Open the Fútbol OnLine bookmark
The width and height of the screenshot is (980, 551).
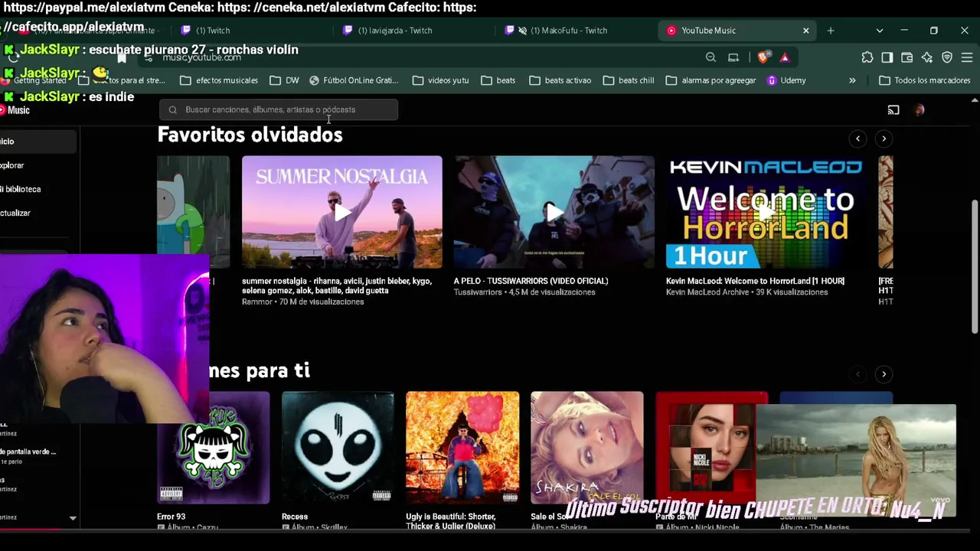pyautogui.click(x=354, y=80)
